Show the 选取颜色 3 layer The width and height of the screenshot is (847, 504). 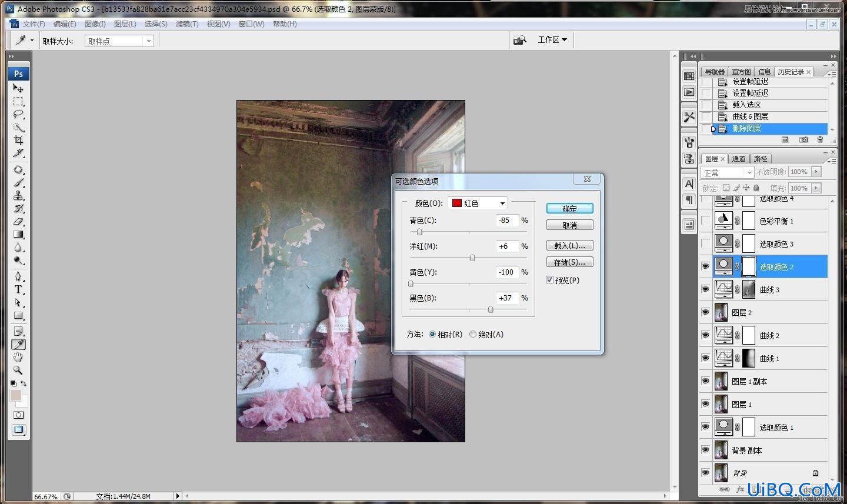705,243
